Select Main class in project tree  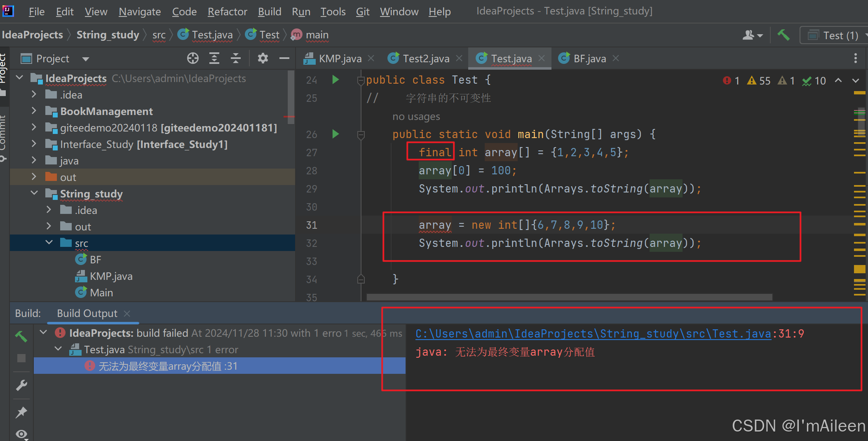pyautogui.click(x=94, y=292)
